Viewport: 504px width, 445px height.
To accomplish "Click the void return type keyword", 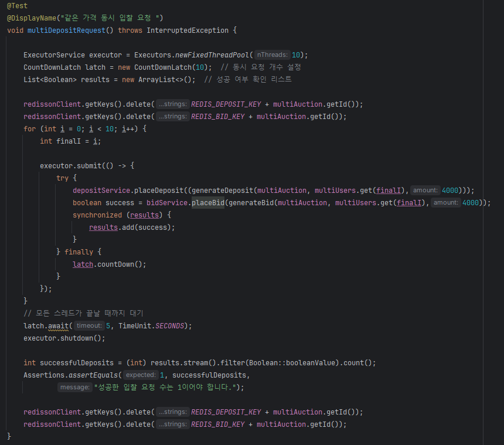I will [x=15, y=30].
